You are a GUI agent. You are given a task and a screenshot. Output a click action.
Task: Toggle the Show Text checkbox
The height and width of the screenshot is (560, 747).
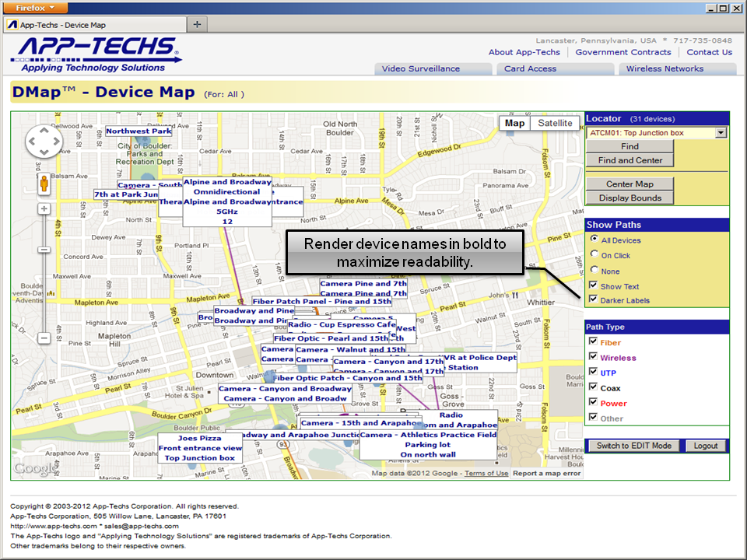coord(593,285)
